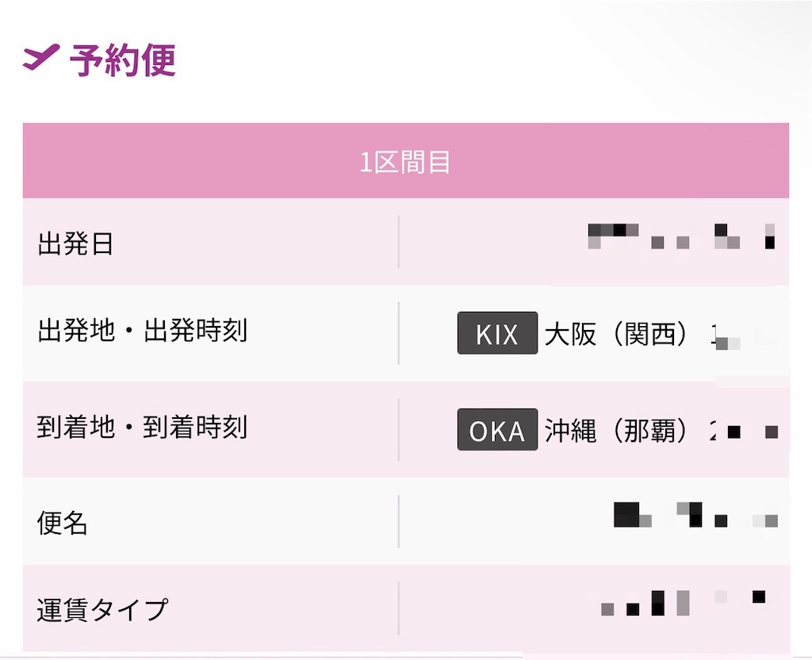Click the OKA airport code badge
Viewport: 812px width, 660px height.
[x=497, y=429]
